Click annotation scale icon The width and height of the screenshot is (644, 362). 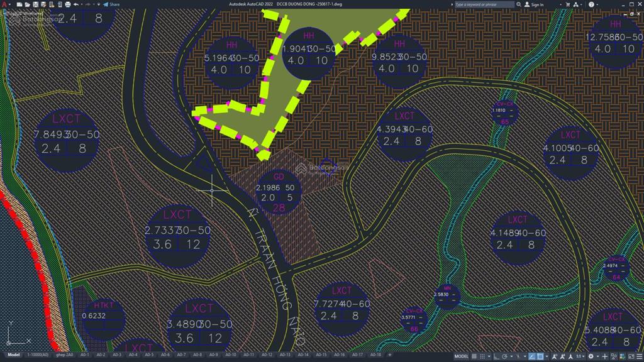570,357
